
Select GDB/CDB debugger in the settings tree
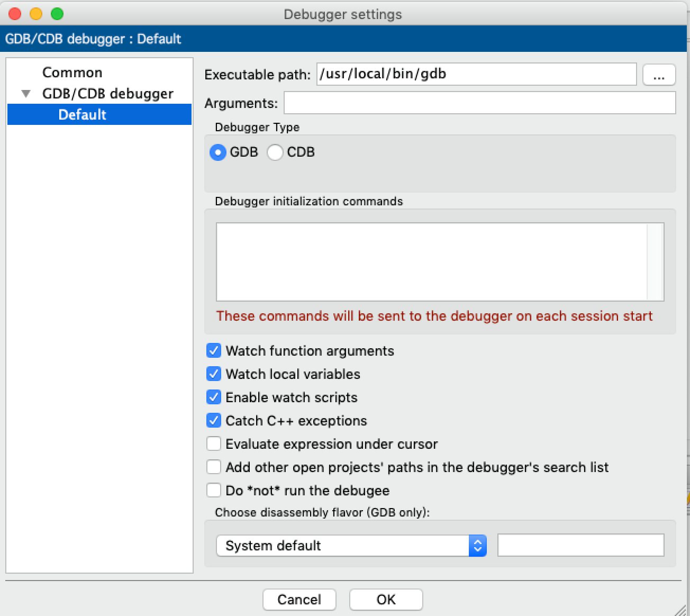[108, 94]
